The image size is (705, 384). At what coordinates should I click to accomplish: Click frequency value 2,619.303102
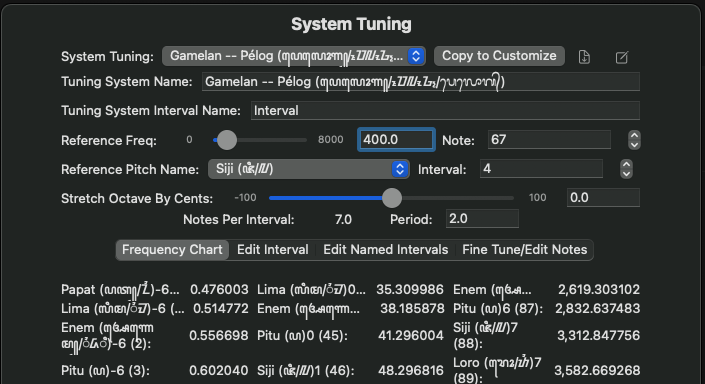598,290
